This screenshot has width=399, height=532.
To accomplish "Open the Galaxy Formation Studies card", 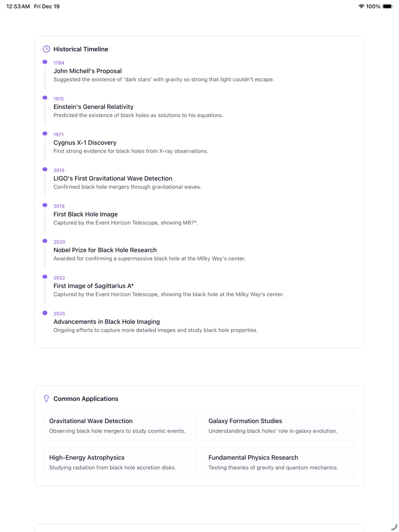I will pyautogui.click(x=279, y=426).
